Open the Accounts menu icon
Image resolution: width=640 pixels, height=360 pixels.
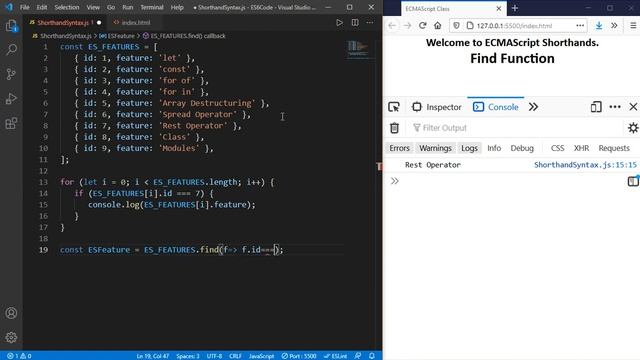pos(11,313)
